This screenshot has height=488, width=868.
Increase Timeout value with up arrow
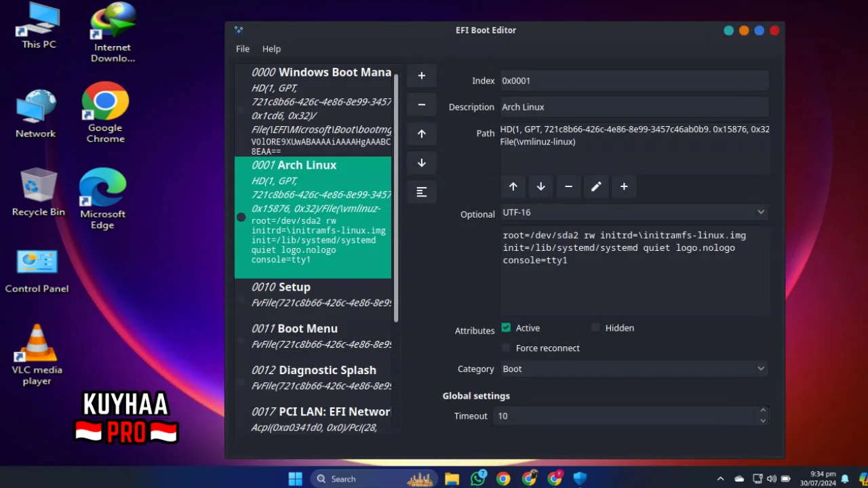[763, 411]
